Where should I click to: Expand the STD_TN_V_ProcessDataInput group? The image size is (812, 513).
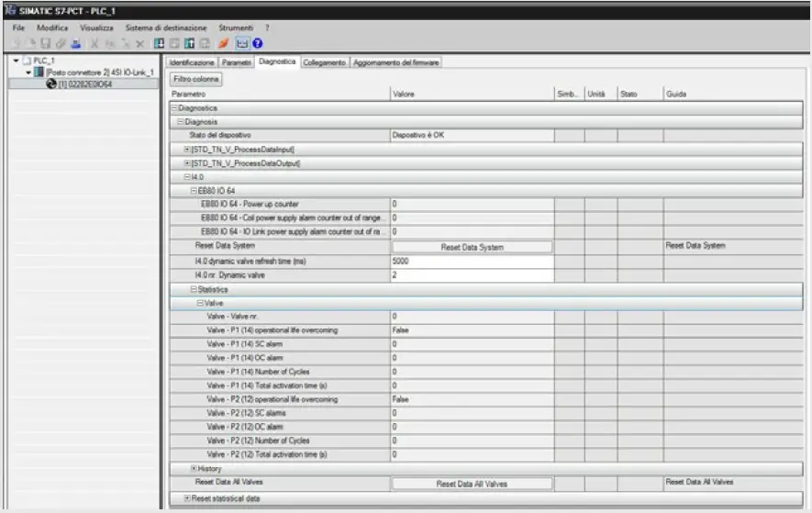[187, 149]
